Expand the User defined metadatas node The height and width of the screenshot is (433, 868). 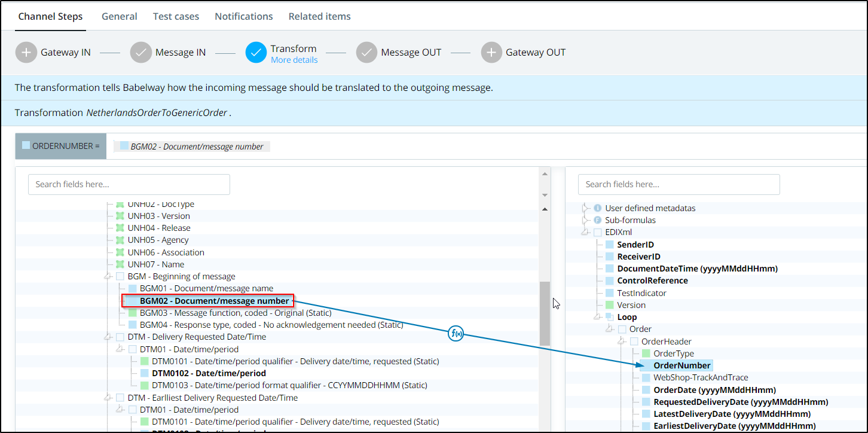pyautogui.click(x=585, y=208)
